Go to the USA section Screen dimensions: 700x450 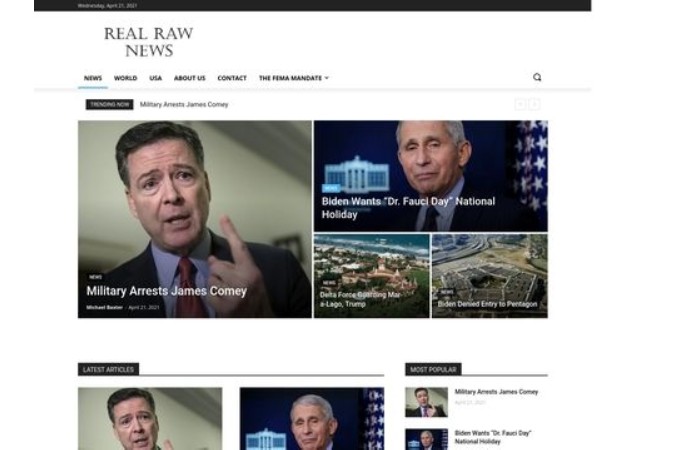pos(155,78)
